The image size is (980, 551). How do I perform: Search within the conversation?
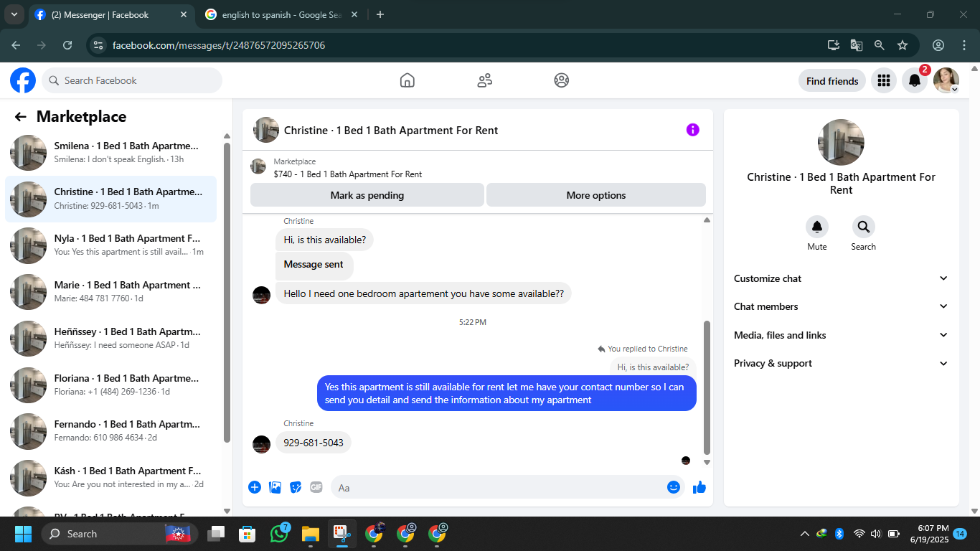tap(864, 227)
